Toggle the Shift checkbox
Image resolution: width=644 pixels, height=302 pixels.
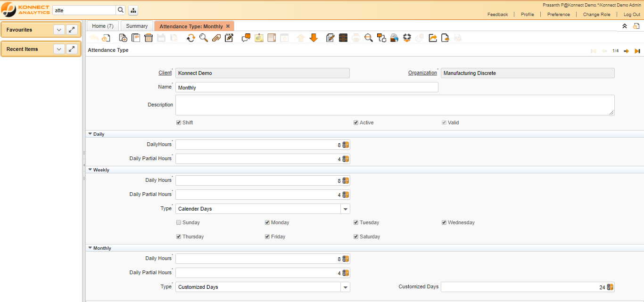point(179,122)
